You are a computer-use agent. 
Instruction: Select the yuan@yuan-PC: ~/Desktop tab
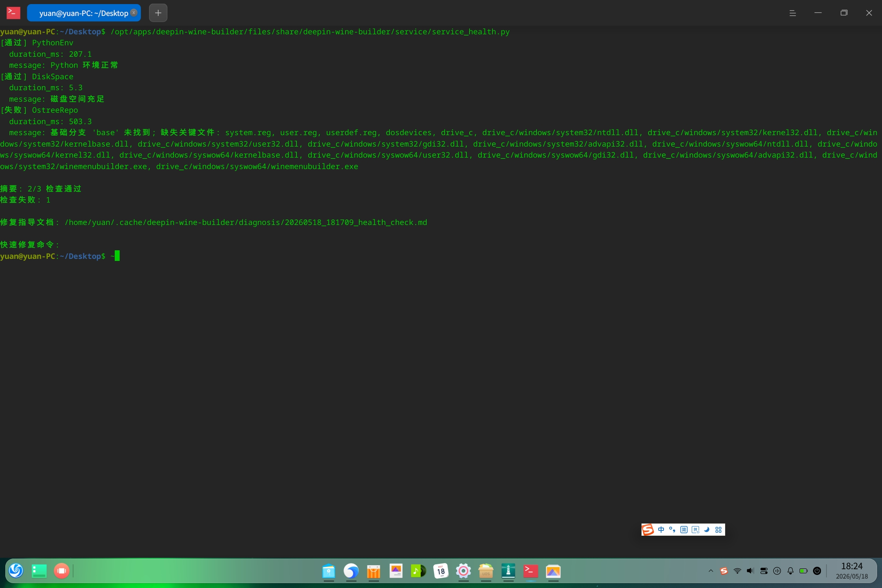coord(84,13)
